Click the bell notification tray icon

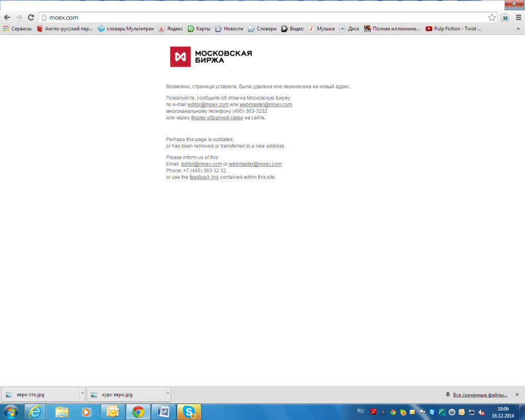click(x=383, y=412)
